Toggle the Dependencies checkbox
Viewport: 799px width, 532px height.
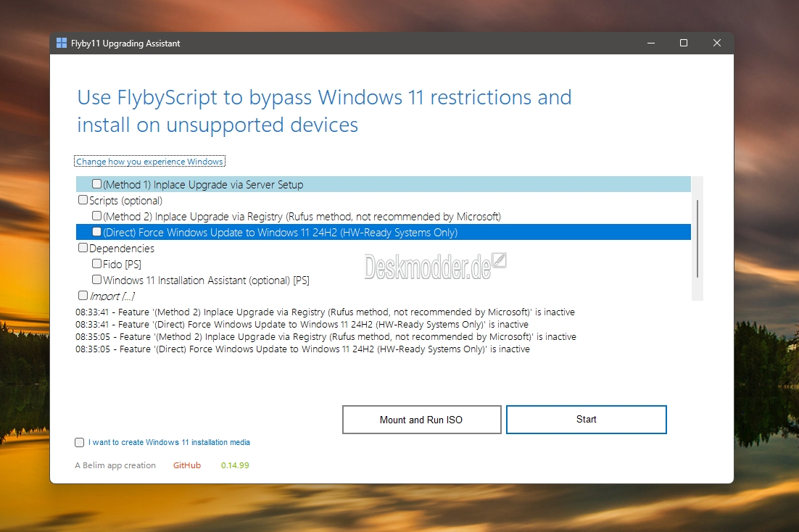point(83,248)
